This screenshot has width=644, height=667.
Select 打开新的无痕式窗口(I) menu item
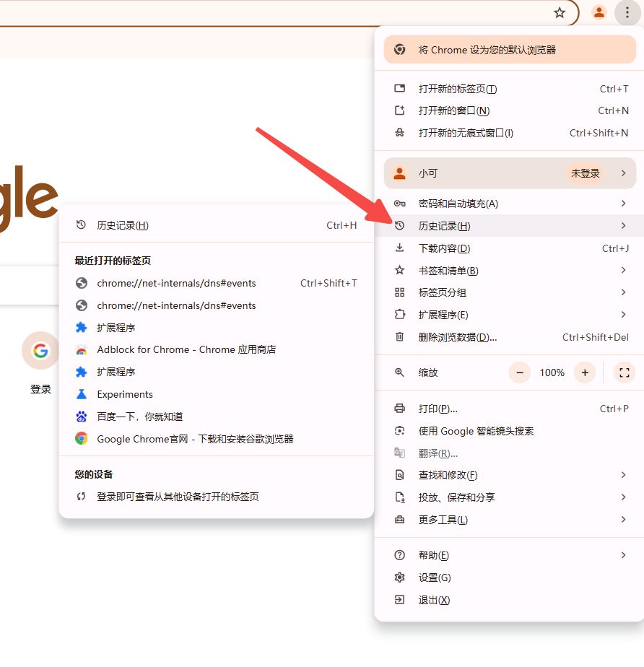click(x=509, y=133)
